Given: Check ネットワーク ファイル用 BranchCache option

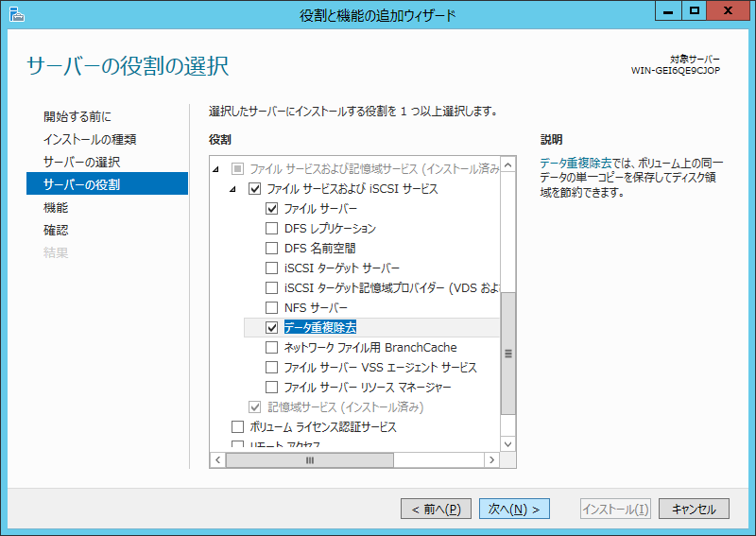Looking at the screenshot, I should coord(272,347).
